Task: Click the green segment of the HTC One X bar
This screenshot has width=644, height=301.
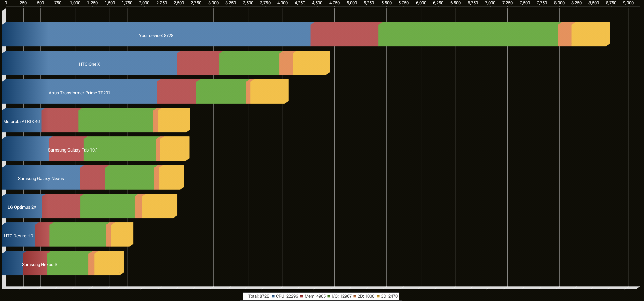Action: 249,63
